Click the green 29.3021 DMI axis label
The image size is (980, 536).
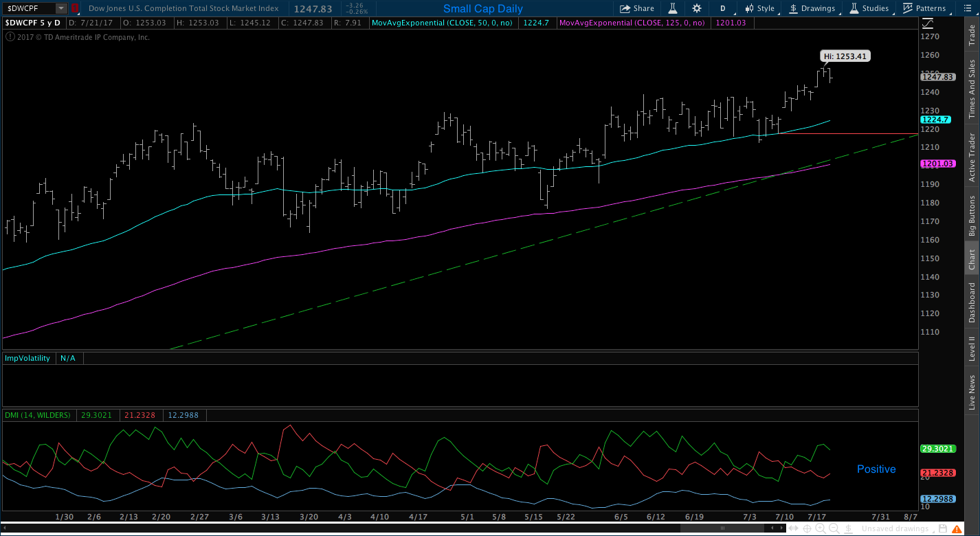coord(937,448)
